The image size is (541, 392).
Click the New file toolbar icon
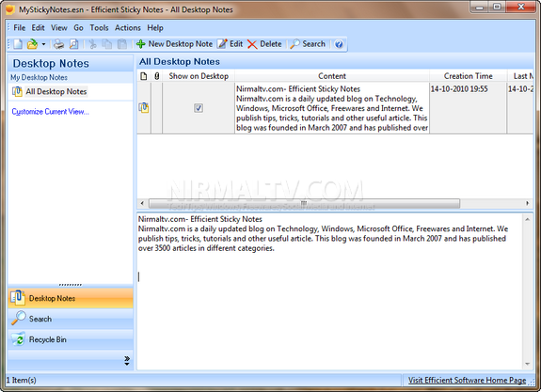(18, 44)
